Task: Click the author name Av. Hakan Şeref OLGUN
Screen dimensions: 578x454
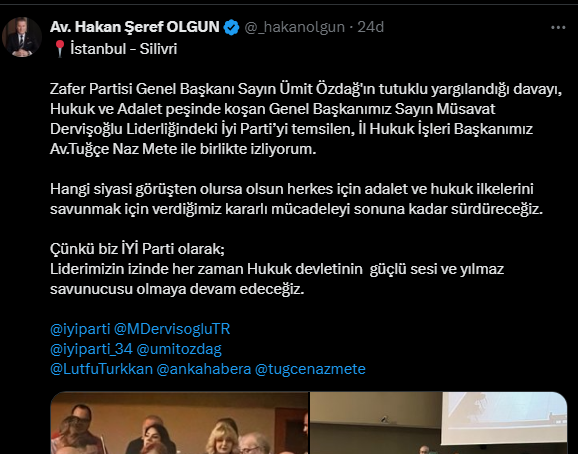Action: [135, 27]
